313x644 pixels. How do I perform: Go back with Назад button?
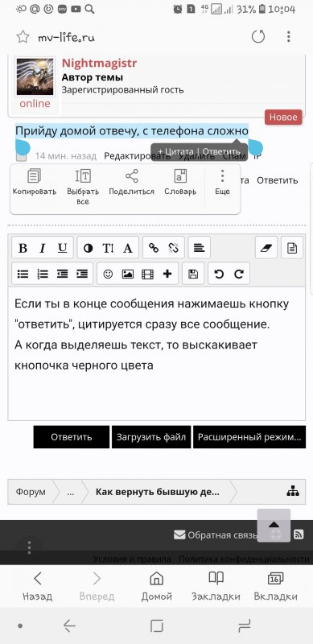(x=37, y=586)
